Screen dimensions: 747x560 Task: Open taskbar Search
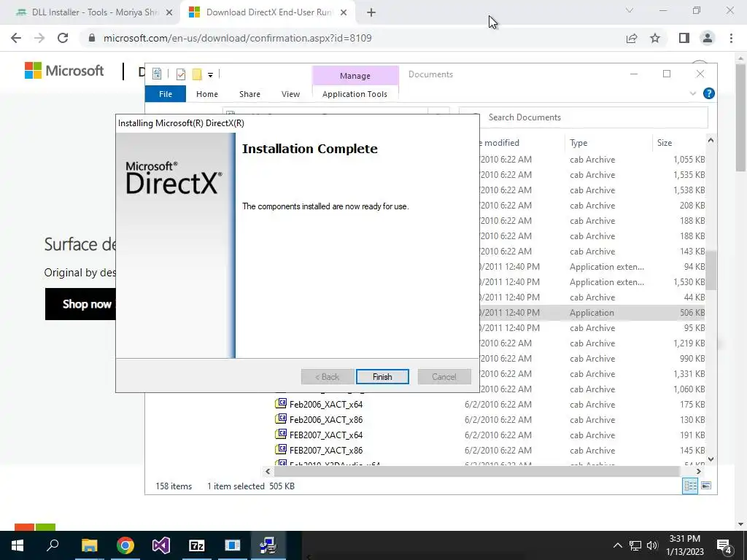click(x=53, y=545)
